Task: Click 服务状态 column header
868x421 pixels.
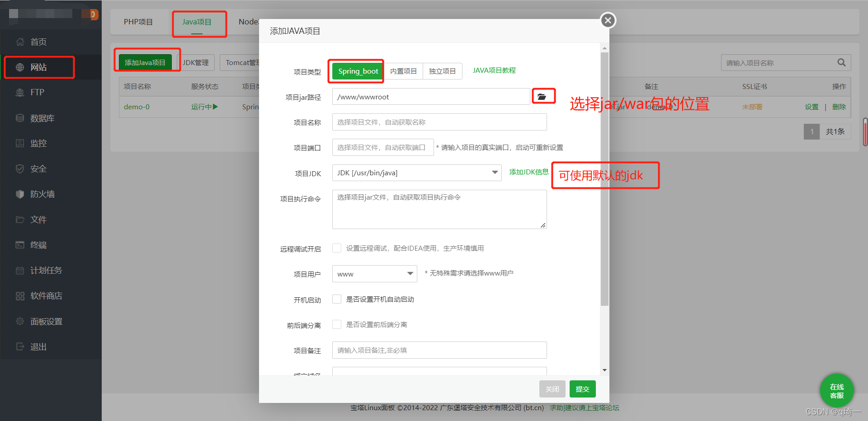Action: click(x=205, y=86)
